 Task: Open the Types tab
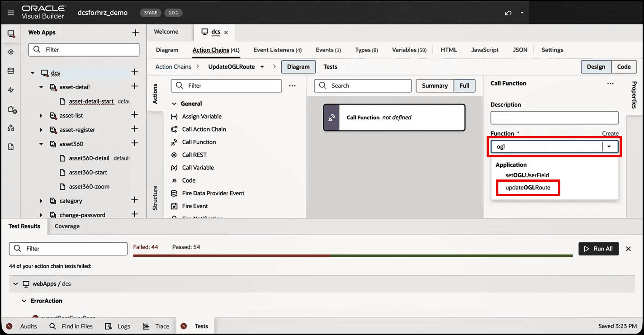366,50
